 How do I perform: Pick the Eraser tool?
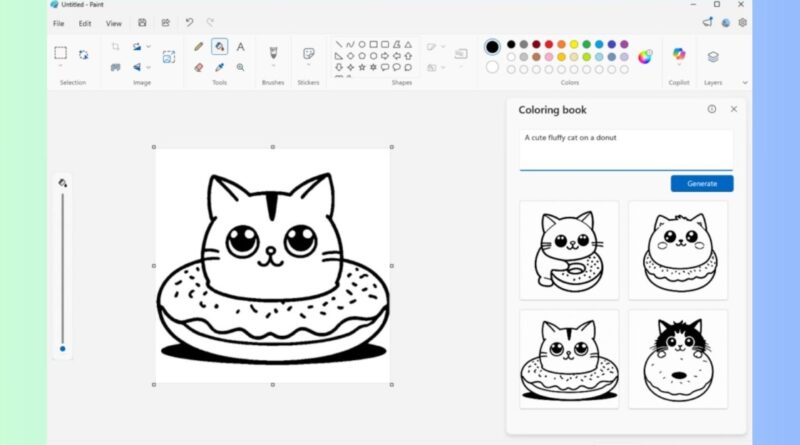click(198, 67)
